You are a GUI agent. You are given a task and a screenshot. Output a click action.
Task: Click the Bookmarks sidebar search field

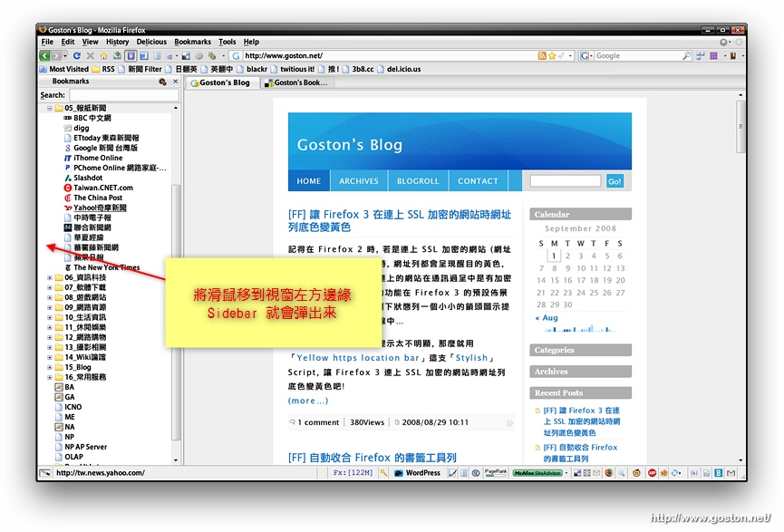tap(123, 95)
